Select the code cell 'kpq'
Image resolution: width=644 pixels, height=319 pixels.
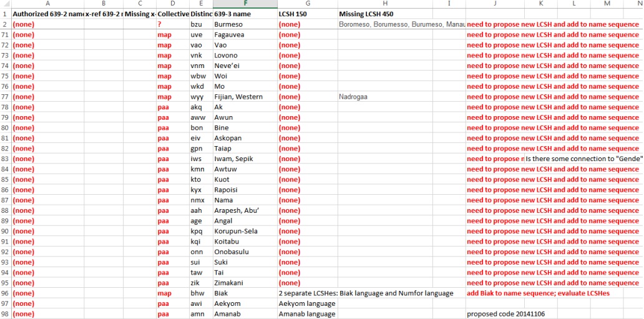[201, 231]
